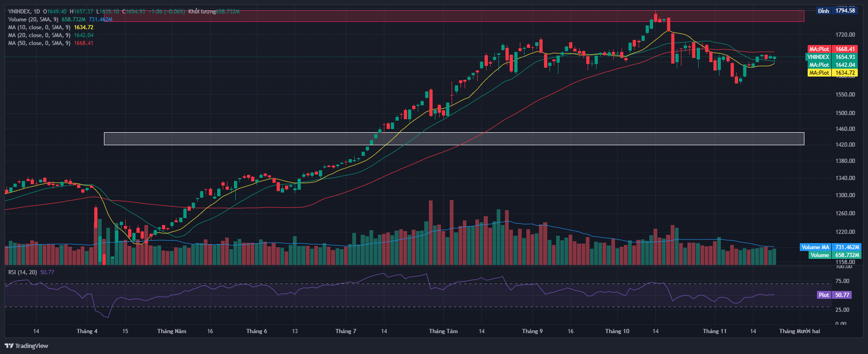Select the VNINDEX 1D symbol title
This screenshot has width=868, height=354.
24,12
